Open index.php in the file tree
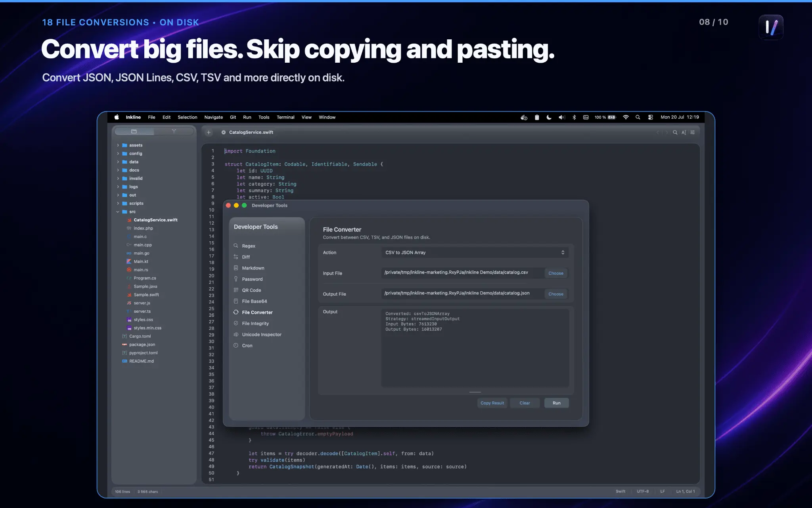Image resolution: width=812 pixels, height=508 pixels. coord(143,228)
